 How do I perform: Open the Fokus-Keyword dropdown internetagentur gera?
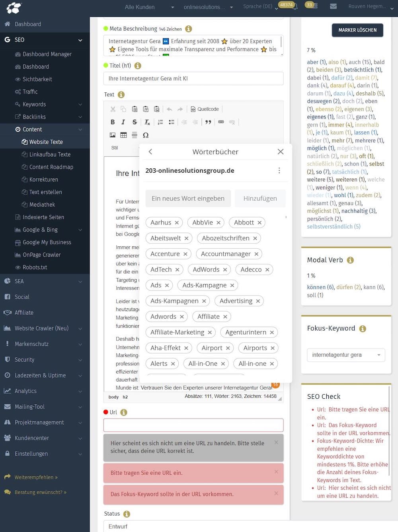[x=346, y=355]
